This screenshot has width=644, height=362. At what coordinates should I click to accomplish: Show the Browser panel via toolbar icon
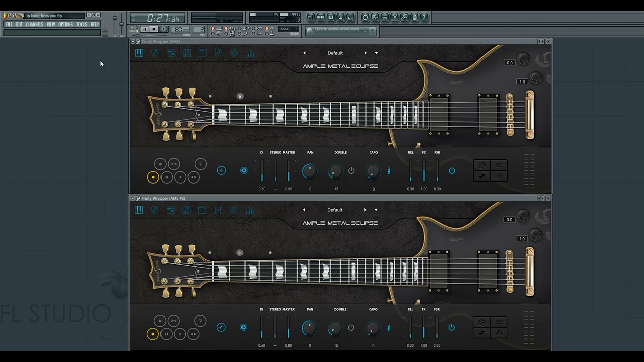pos(340,17)
